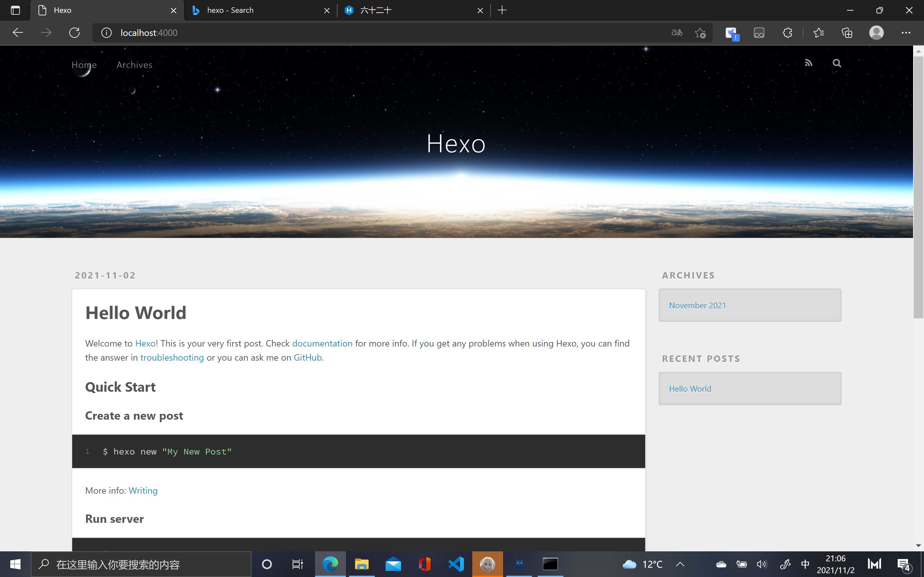The image size is (924, 577).
Task: Expand the Hello World recent post entry
Action: click(x=690, y=389)
